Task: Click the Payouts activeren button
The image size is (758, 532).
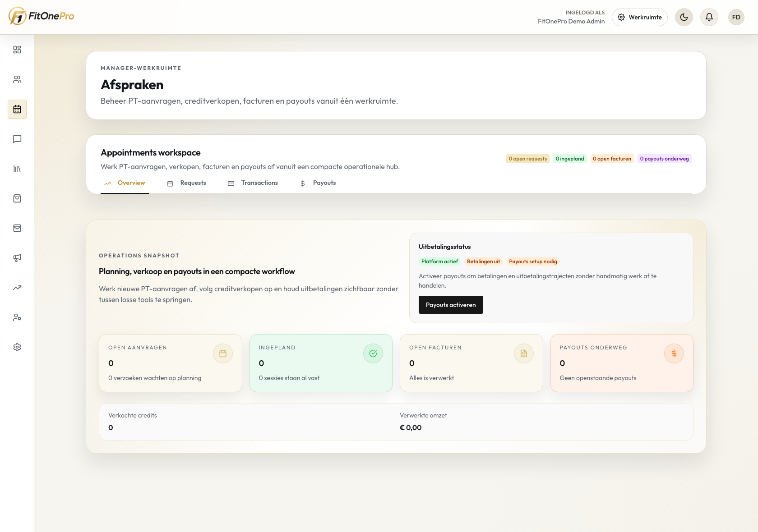Action: pos(451,305)
